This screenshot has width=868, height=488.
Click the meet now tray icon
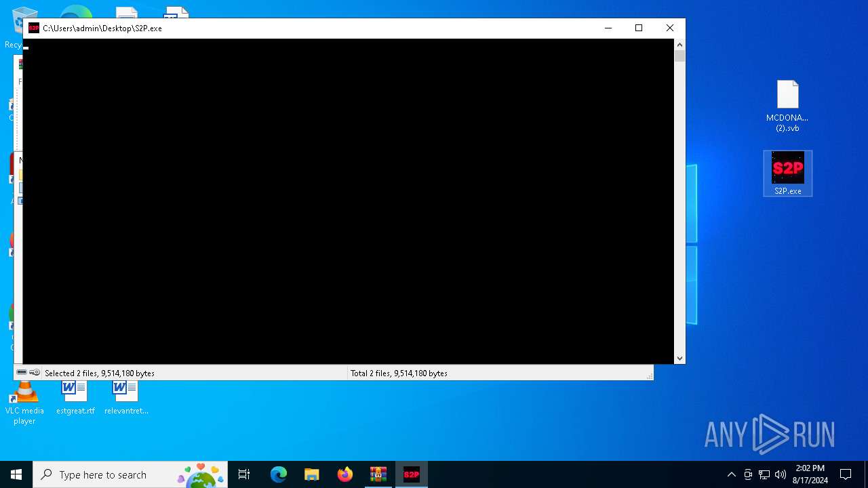coord(748,474)
